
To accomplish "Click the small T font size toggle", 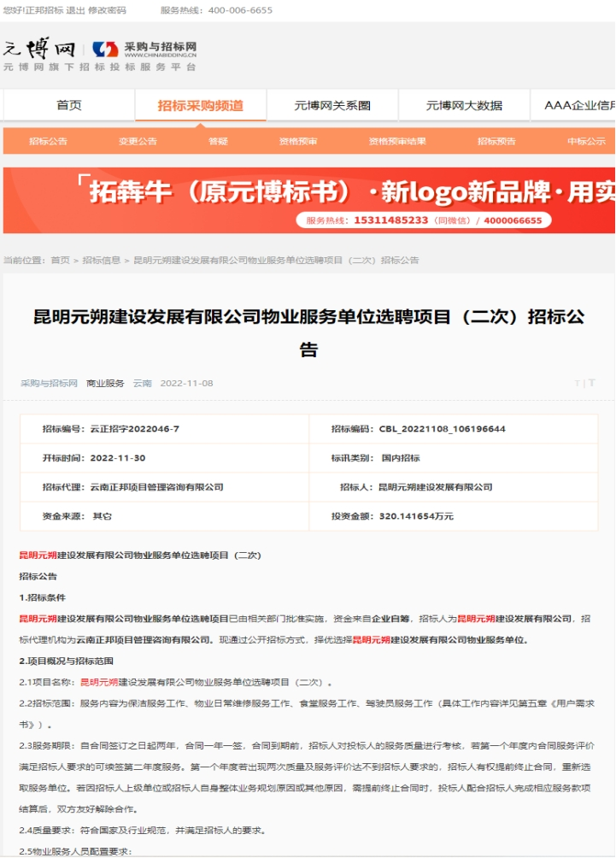I will click(577, 384).
